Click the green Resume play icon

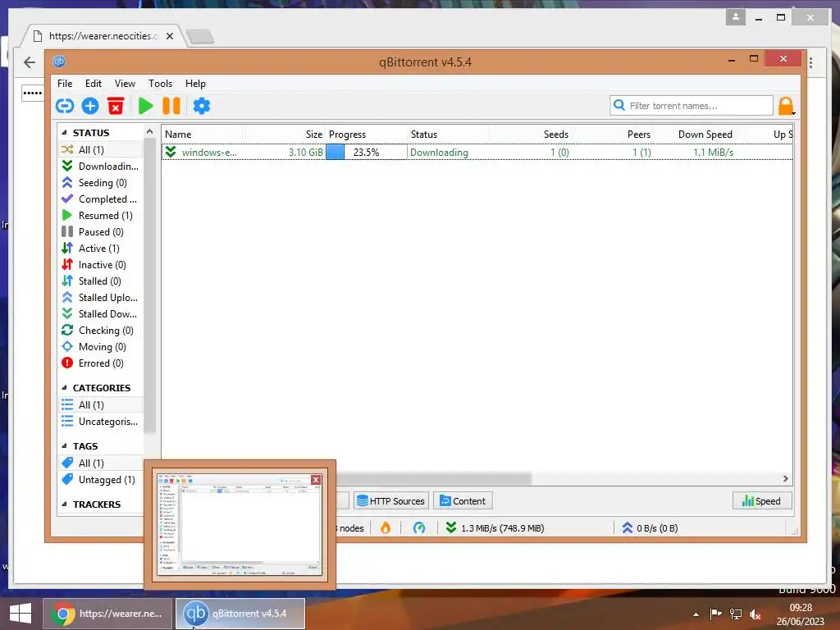coord(145,106)
